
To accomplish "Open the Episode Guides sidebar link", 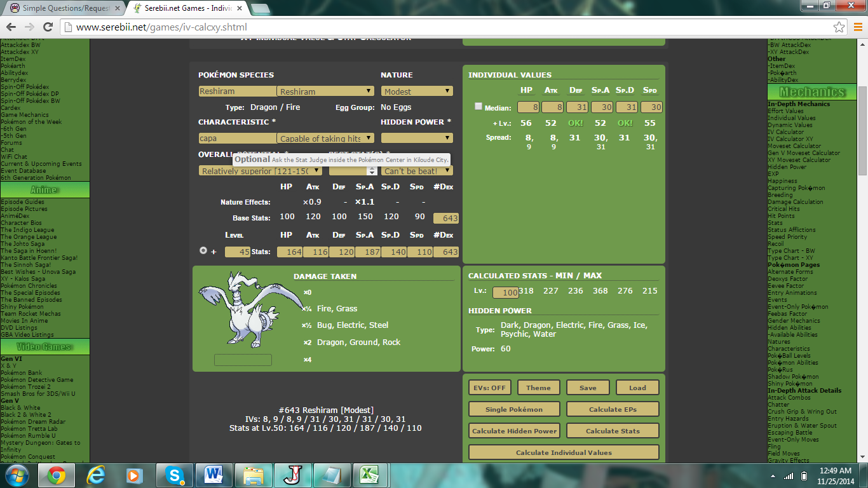I will pos(22,202).
